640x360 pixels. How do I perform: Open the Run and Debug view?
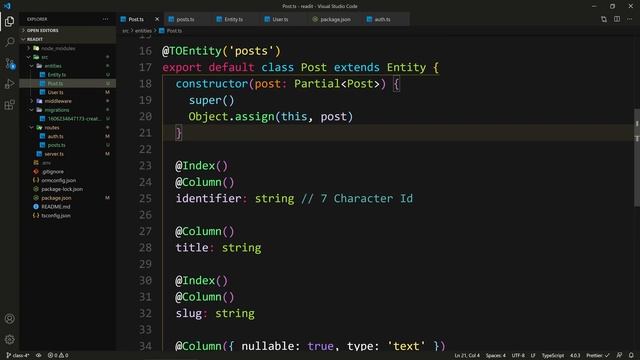pos(9,84)
